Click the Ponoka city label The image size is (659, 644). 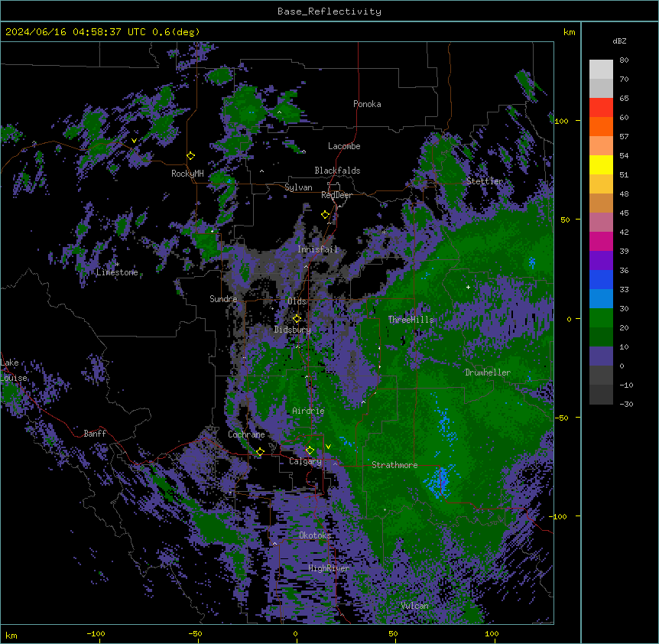367,104
